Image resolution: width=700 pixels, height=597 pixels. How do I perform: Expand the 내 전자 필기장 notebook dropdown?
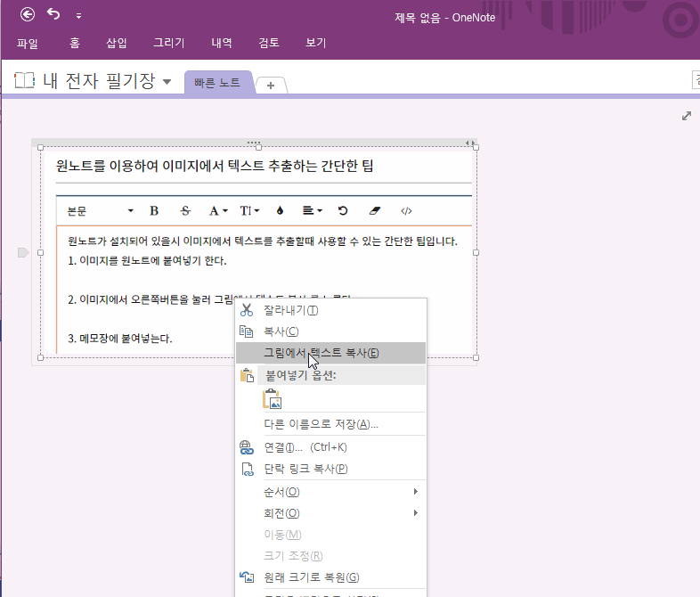167,82
